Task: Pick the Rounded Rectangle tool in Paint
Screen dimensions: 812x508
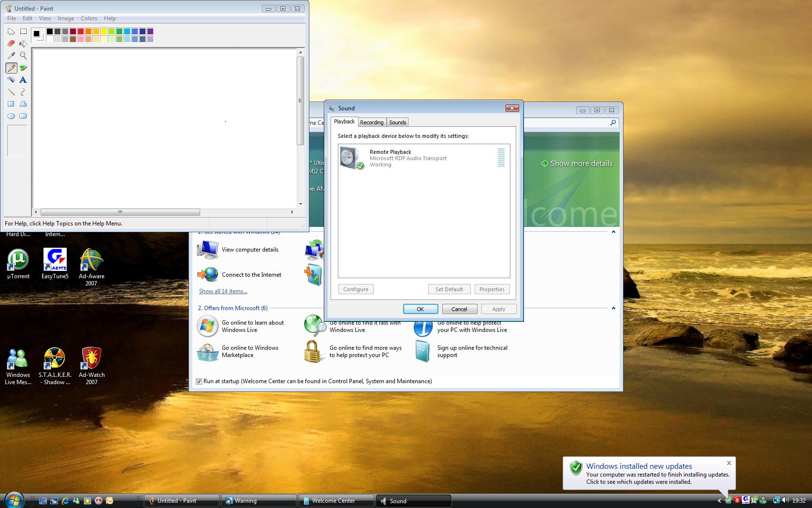Action: click(x=23, y=116)
